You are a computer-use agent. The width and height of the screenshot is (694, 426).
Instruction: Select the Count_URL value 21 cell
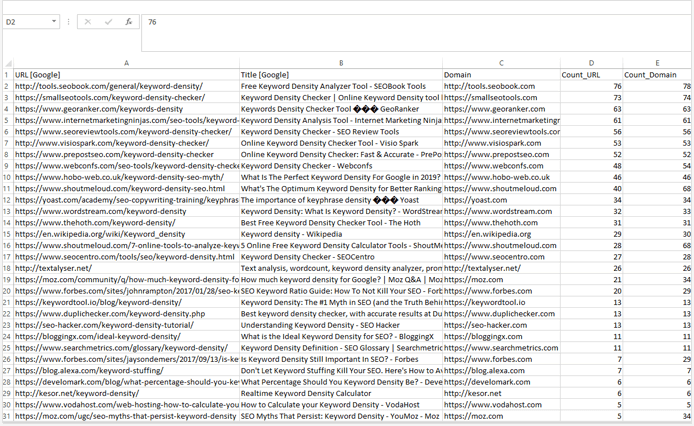[x=591, y=280]
